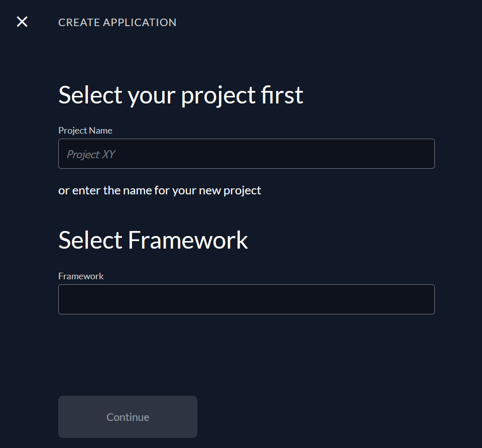Select the empty Framework combo box
The height and width of the screenshot is (448, 482).
coord(246,299)
